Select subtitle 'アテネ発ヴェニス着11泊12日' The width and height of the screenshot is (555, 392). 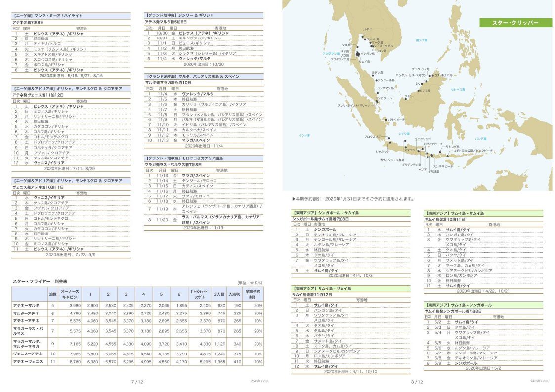[x=38, y=95]
